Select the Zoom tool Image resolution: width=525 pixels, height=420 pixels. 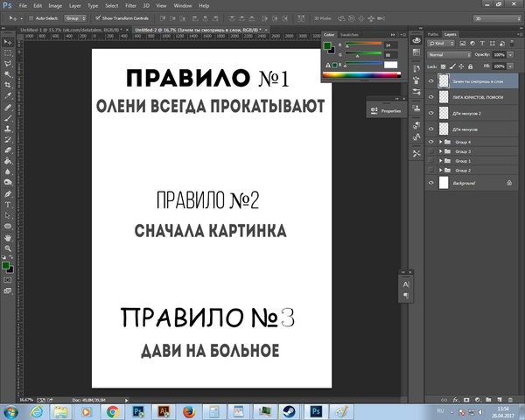click(7, 248)
